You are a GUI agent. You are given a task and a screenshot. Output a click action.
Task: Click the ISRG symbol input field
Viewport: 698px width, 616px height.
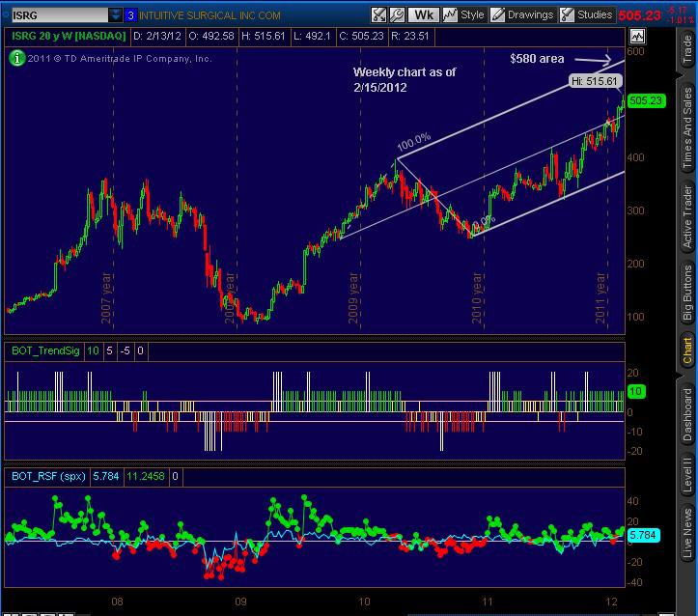coord(59,15)
